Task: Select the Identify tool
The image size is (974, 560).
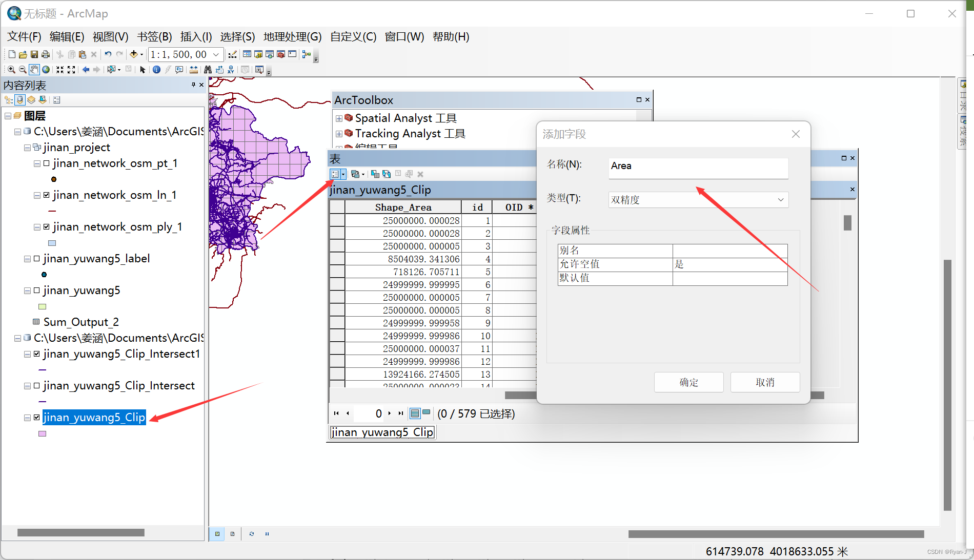Action: (x=157, y=70)
